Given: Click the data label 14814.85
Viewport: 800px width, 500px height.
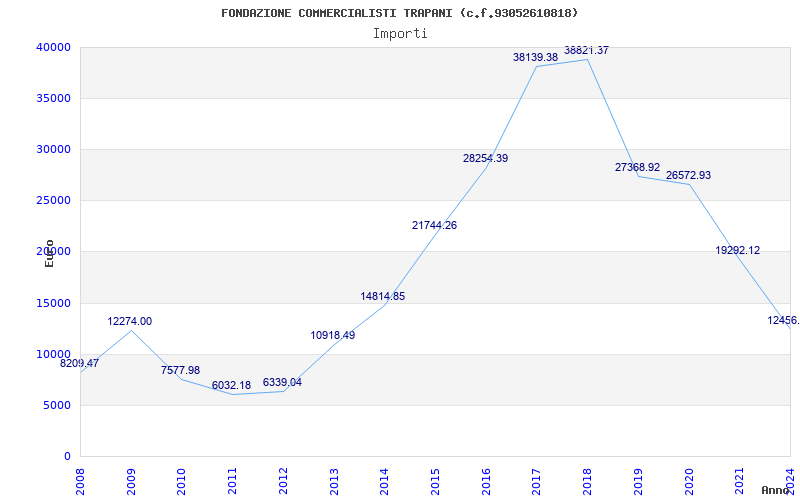Looking at the screenshot, I should (383, 296).
